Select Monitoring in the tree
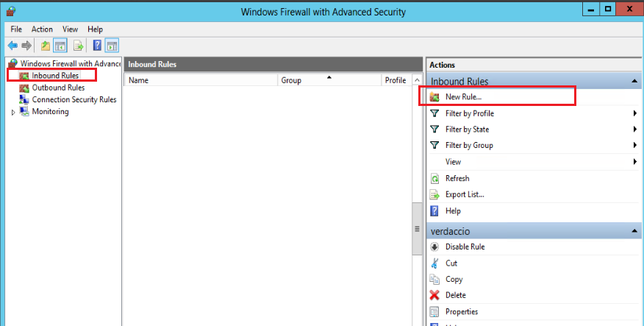The width and height of the screenshot is (644, 326). (x=50, y=111)
